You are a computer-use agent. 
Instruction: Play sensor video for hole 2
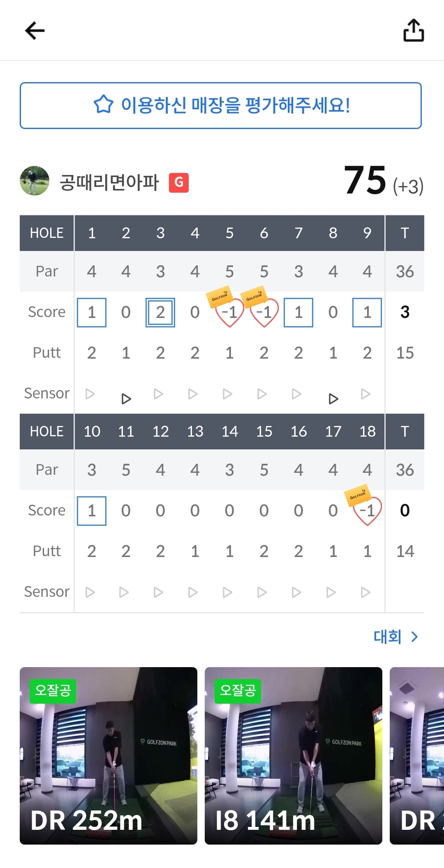pos(126,398)
